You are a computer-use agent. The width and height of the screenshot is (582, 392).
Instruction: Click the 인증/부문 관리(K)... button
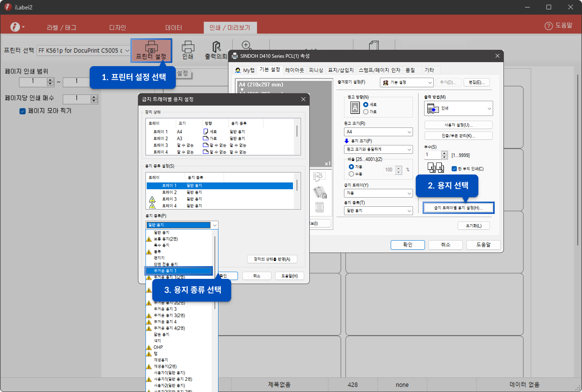tap(458, 136)
